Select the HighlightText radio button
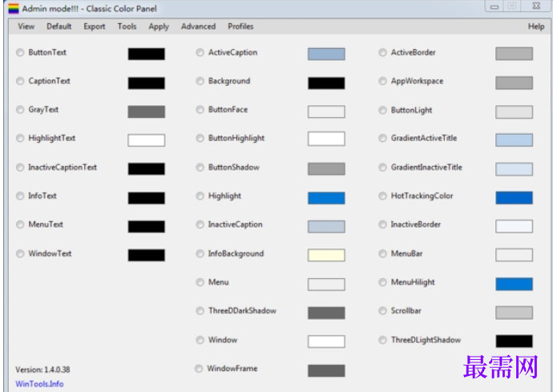Viewport: 553px width, 392px height. [20, 139]
